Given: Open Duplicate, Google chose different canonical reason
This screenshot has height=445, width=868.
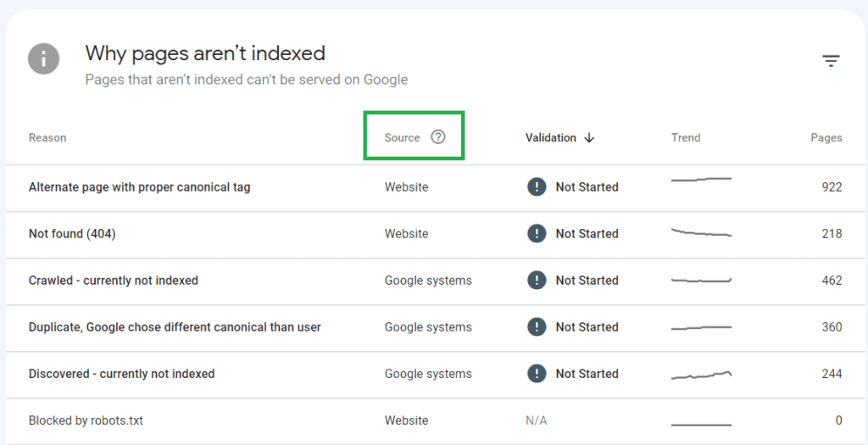Looking at the screenshot, I should pyautogui.click(x=175, y=327).
